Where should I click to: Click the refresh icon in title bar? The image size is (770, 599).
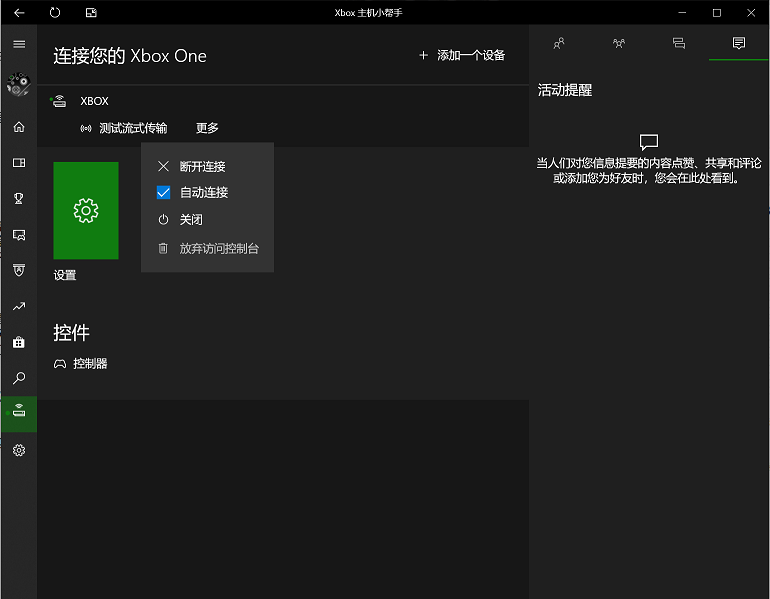coord(54,13)
